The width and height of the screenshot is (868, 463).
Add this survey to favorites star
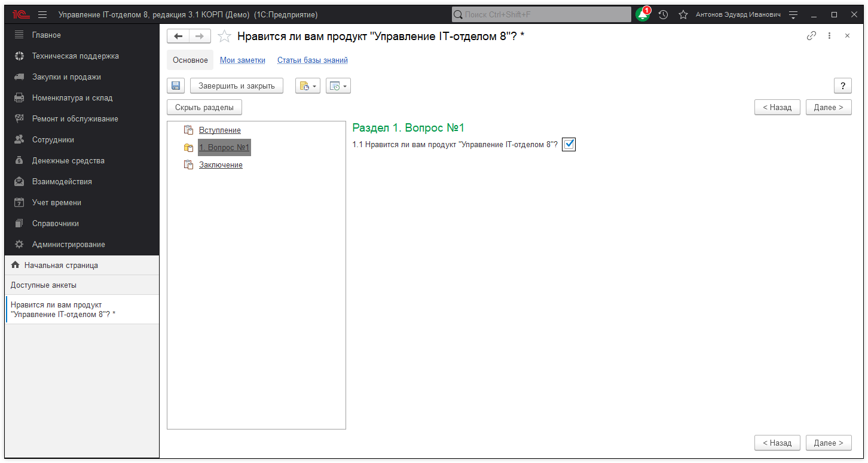224,36
